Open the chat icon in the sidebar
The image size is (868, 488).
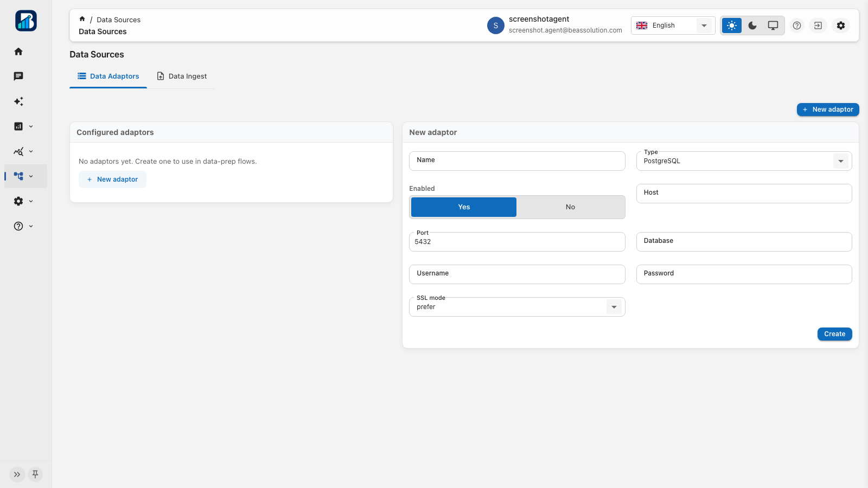[x=18, y=76]
